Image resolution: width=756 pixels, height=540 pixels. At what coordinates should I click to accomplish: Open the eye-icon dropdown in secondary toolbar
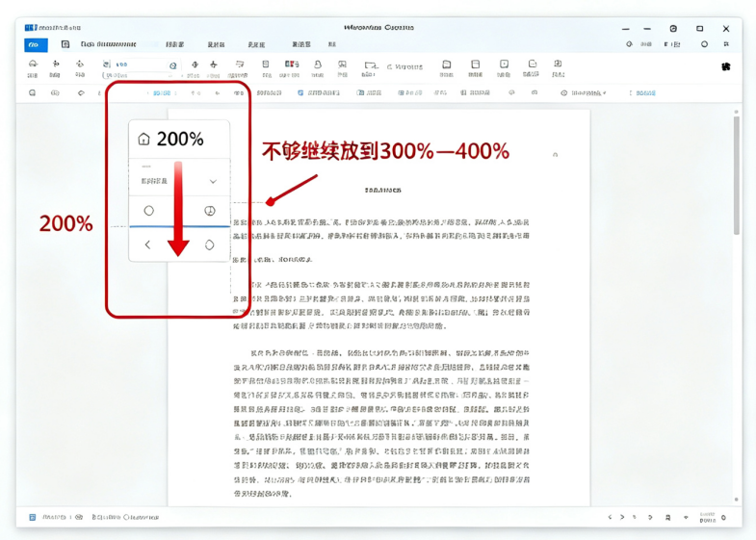click(x=583, y=92)
